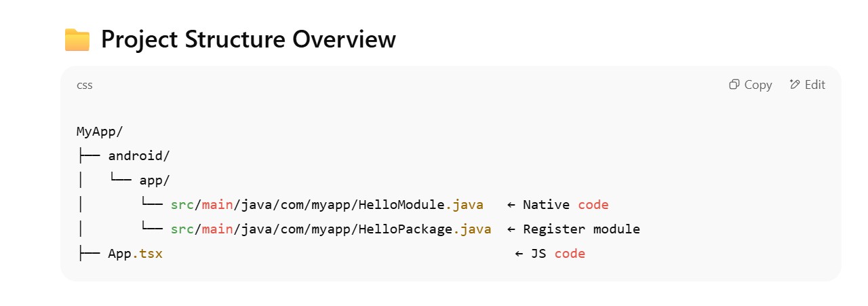868x306 pixels.
Task: Select the MyApp/ root folder line
Action: click(x=100, y=131)
